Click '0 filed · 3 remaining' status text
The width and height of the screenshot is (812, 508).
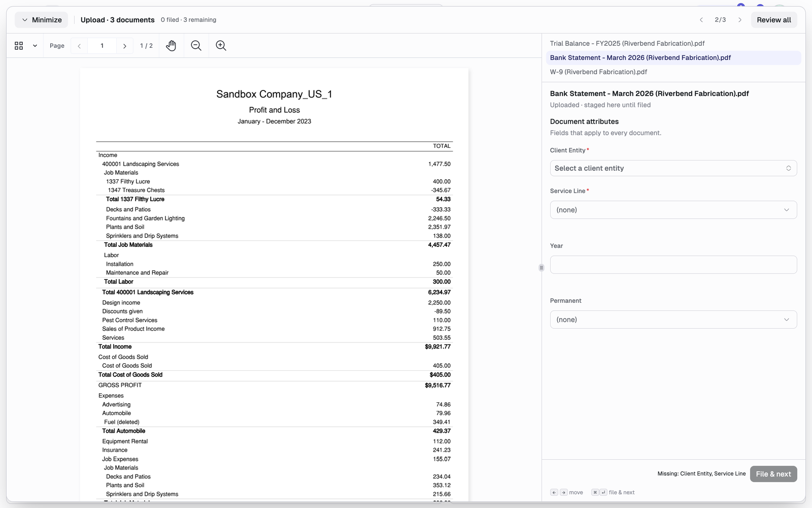pos(188,20)
